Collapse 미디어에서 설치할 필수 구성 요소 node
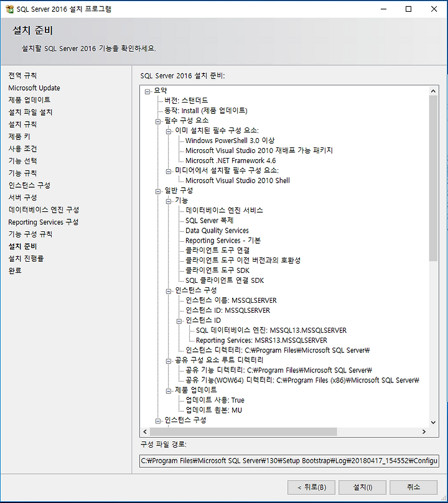This screenshot has width=448, height=503. point(169,172)
